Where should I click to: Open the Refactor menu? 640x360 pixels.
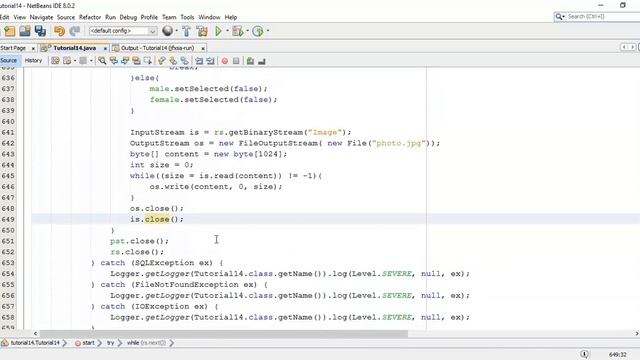(90, 17)
